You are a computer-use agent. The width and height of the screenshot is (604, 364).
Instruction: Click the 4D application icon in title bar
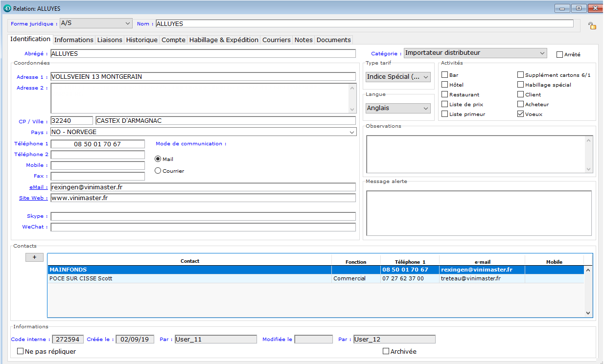[x=7, y=8]
